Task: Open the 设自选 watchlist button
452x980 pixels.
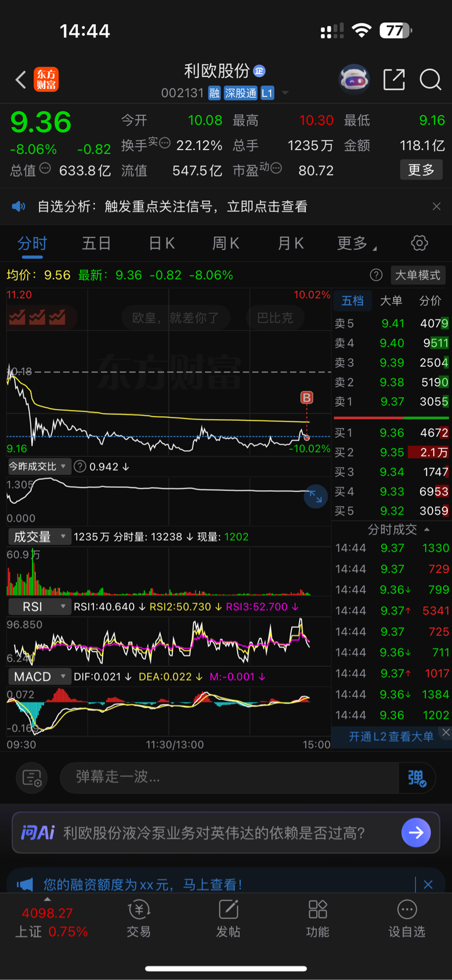Action: point(407,918)
